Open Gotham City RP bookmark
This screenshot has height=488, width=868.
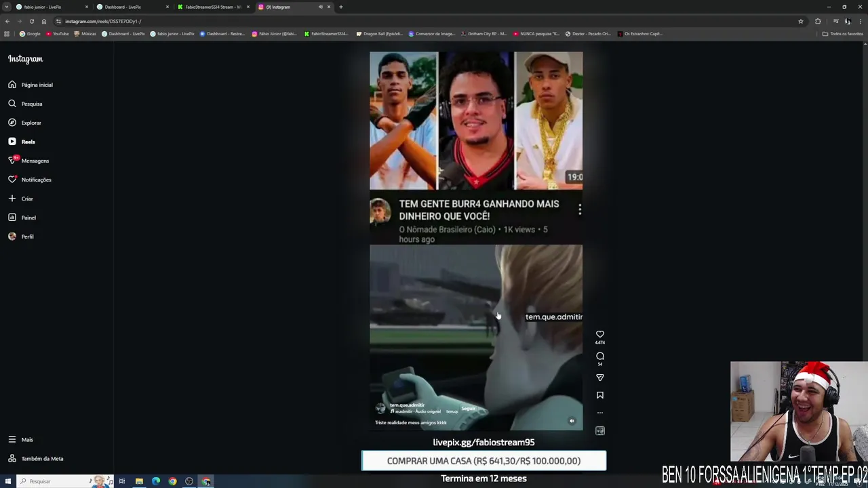[x=484, y=34]
